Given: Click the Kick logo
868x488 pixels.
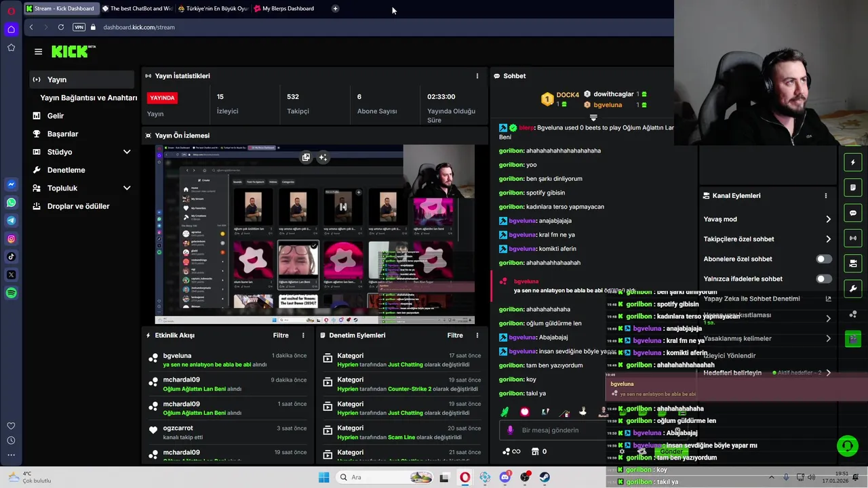Looking at the screenshot, I should 73,52.
